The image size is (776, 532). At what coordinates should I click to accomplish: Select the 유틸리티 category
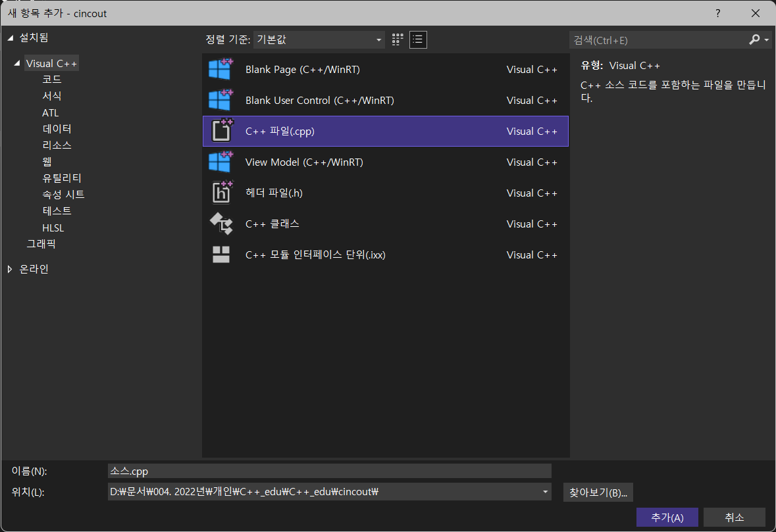coord(62,178)
